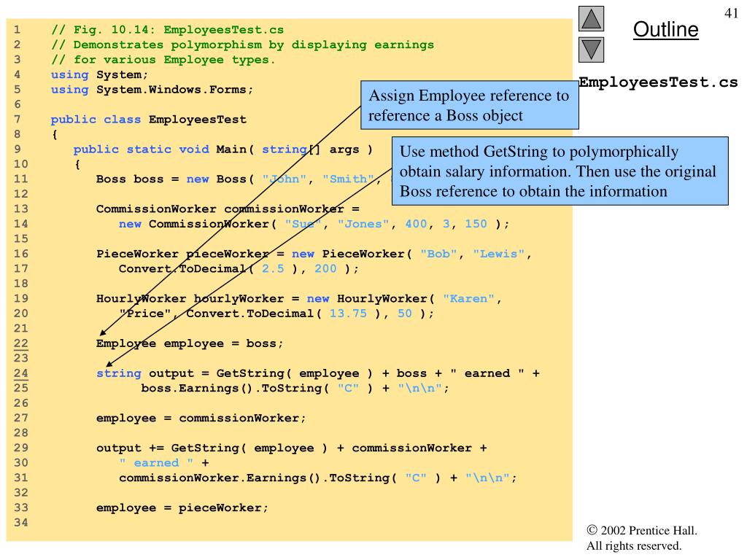Image resolution: width=747 pixels, height=560 pixels.
Task: Open the Outline link
Action: [x=665, y=29]
